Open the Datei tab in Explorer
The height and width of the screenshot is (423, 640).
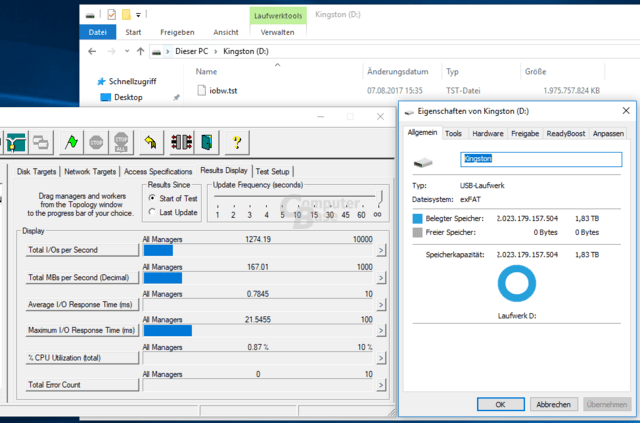click(x=98, y=32)
